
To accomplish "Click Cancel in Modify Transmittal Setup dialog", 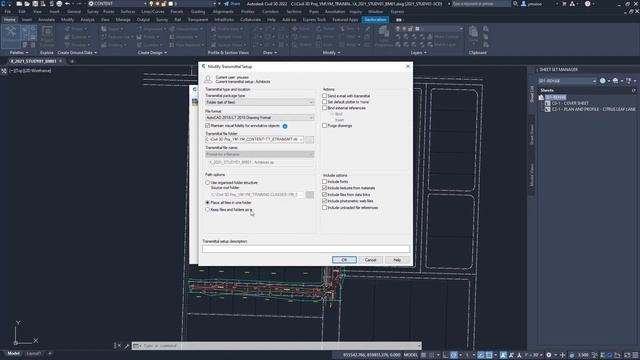I will click(x=370, y=260).
